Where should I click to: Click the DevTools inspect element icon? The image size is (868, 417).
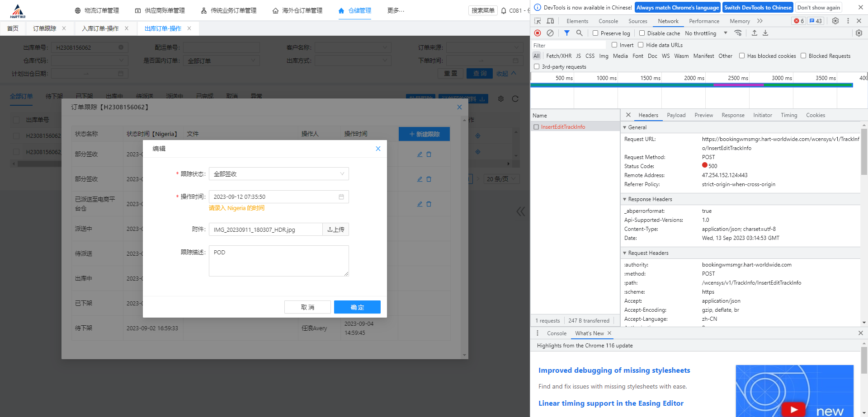538,21
